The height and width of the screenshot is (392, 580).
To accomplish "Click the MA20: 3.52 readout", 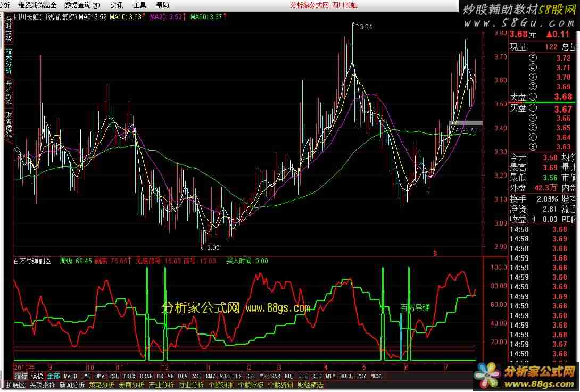I will pos(166,16).
